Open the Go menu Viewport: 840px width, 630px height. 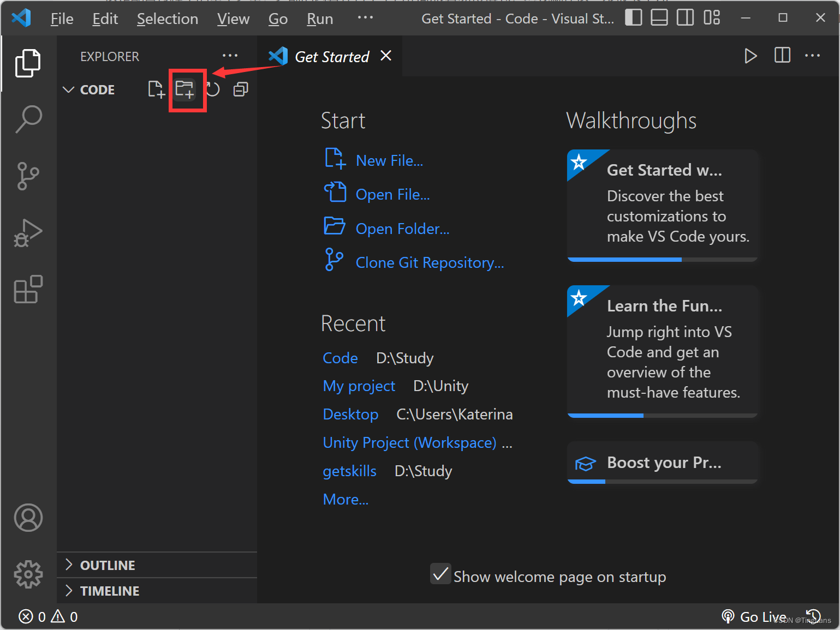278,19
